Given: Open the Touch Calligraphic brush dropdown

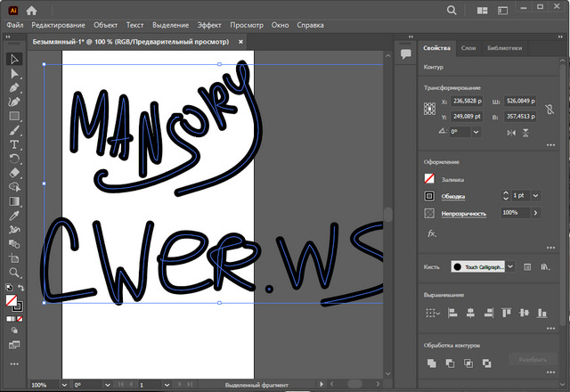Looking at the screenshot, I should (510, 266).
